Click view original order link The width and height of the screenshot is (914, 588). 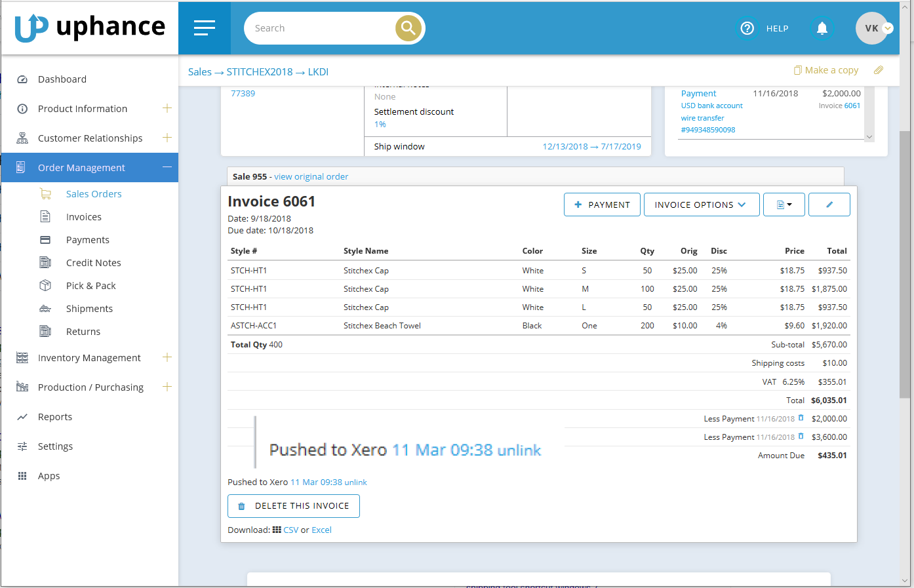tap(311, 176)
